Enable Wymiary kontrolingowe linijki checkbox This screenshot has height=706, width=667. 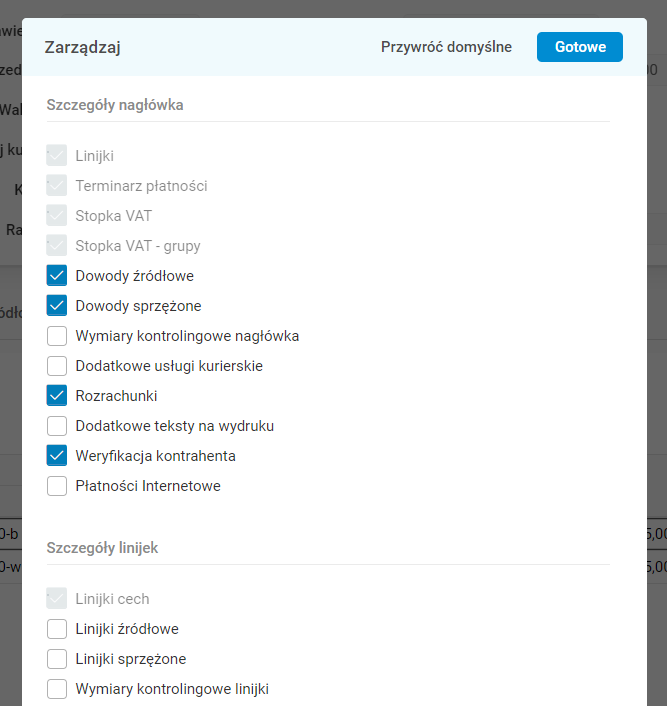click(57, 689)
